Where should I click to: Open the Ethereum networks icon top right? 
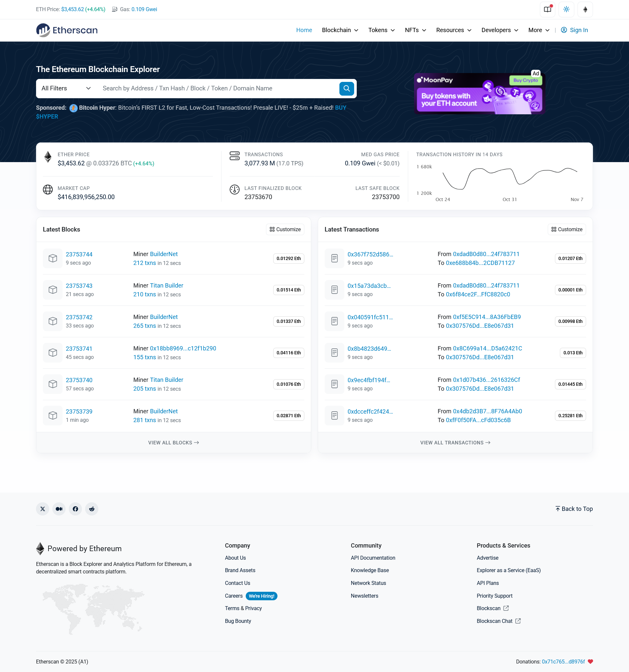pos(585,9)
